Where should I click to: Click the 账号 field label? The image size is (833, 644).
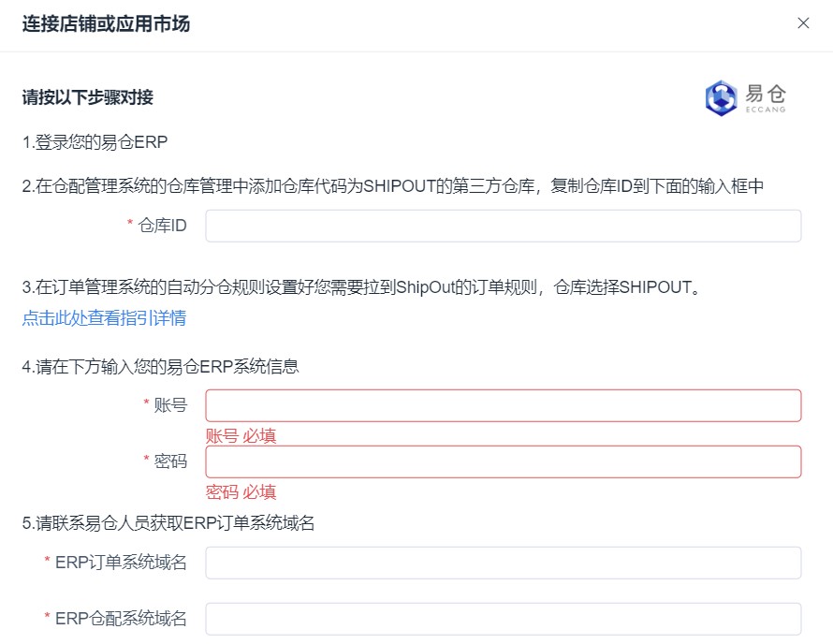point(170,405)
